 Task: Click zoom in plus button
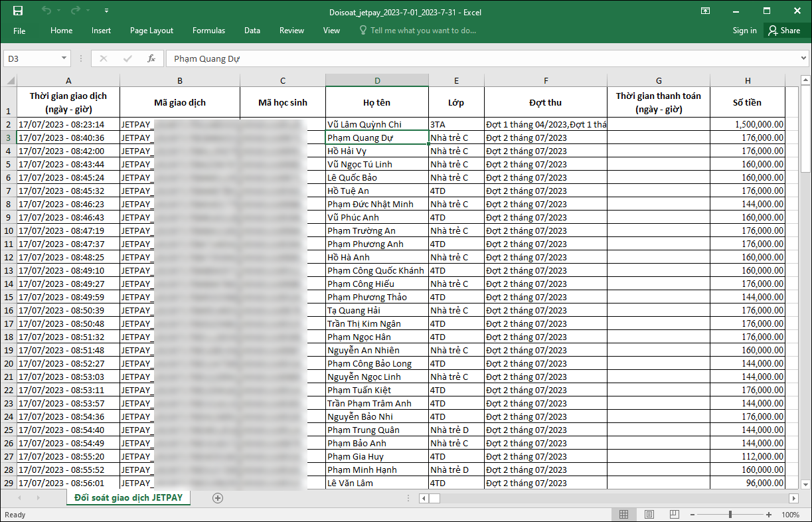click(769, 515)
